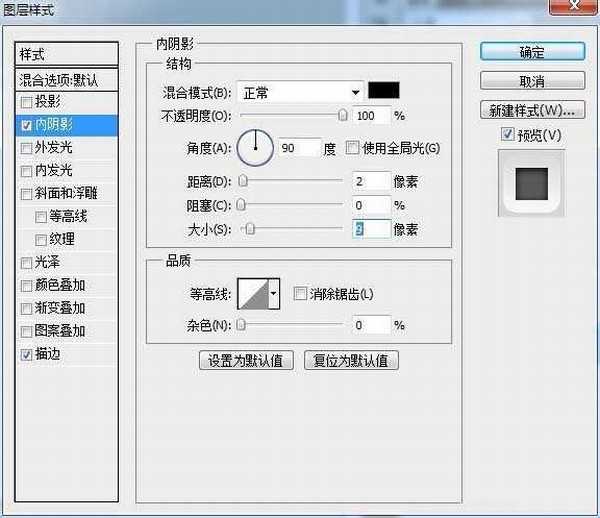Toggle the 使用全局光 global light checkbox

(x=352, y=147)
